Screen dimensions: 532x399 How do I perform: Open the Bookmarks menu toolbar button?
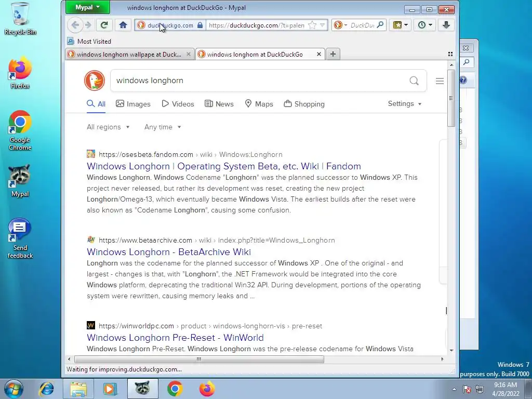(x=401, y=25)
